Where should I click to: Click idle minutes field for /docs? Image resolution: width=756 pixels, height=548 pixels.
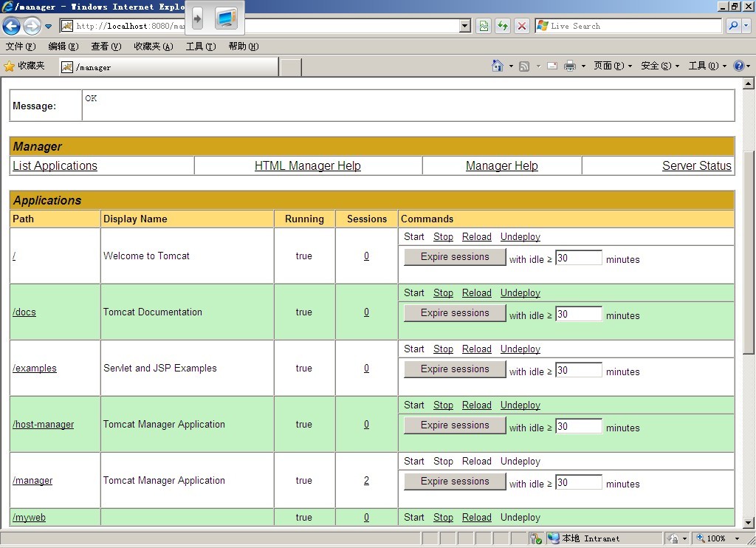[x=579, y=314]
